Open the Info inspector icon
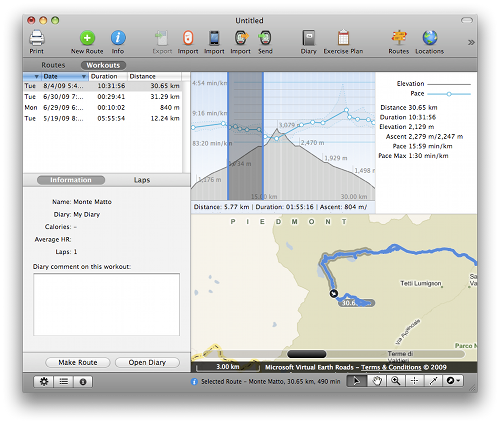500x424 pixels. click(x=118, y=38)
